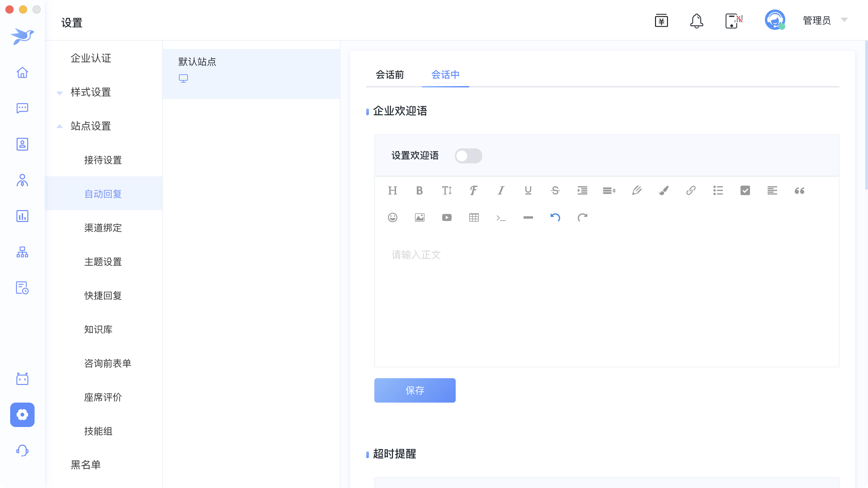Insert a hyperlink using link icon

tap(691, 190)
